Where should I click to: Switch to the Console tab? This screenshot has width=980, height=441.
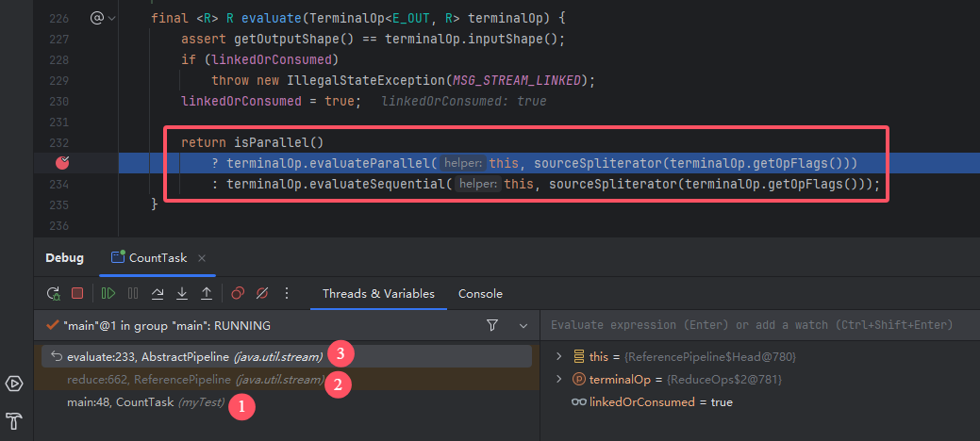[x=480, y=293]
